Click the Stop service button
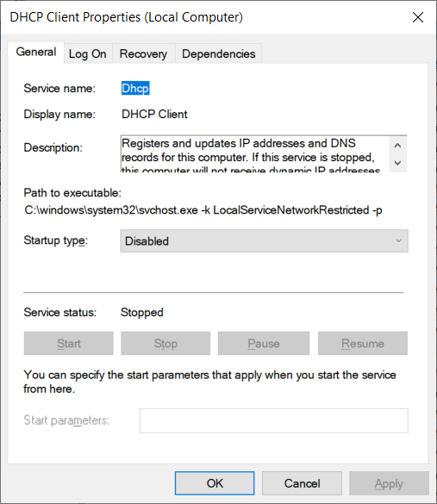437x504 pixels. click(165, 343)
